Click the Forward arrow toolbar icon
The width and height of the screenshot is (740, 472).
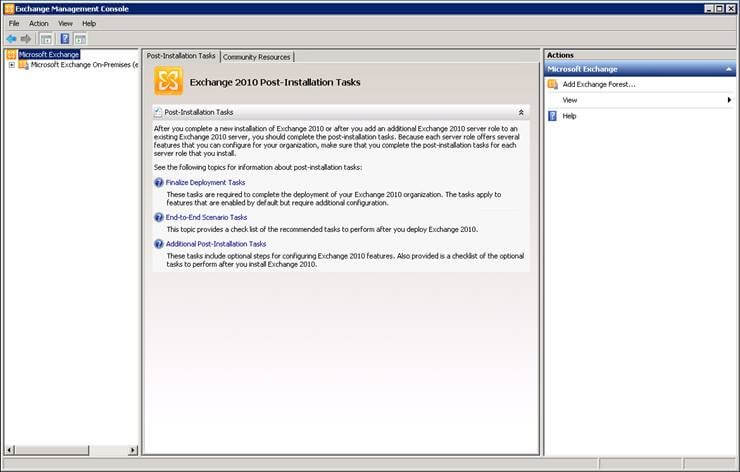click(26, 39)
